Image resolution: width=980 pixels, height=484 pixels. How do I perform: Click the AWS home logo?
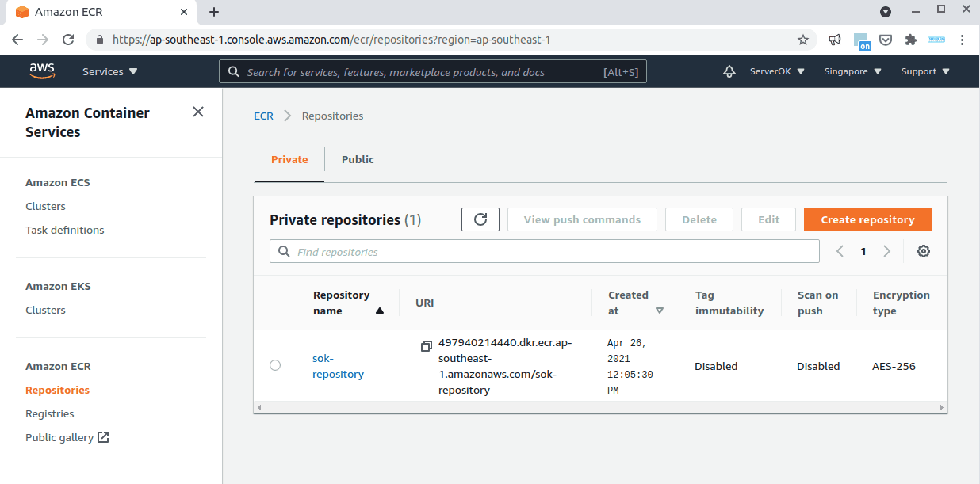[42, 71]
